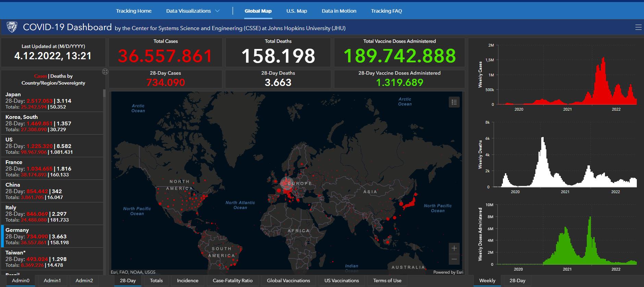This screenshot has height=287, width=644.
Task: Switch to the Admin1 list level
Action: tap(52, 280)
